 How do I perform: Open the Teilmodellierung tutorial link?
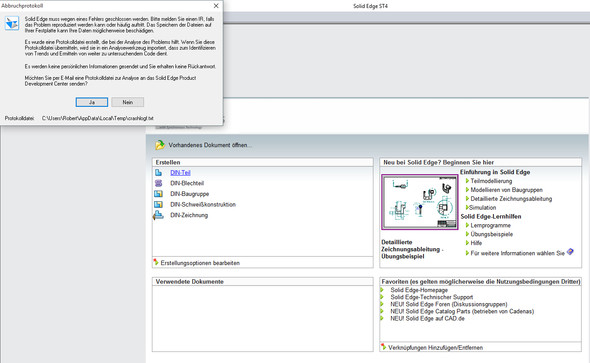(x=491, y=181)
